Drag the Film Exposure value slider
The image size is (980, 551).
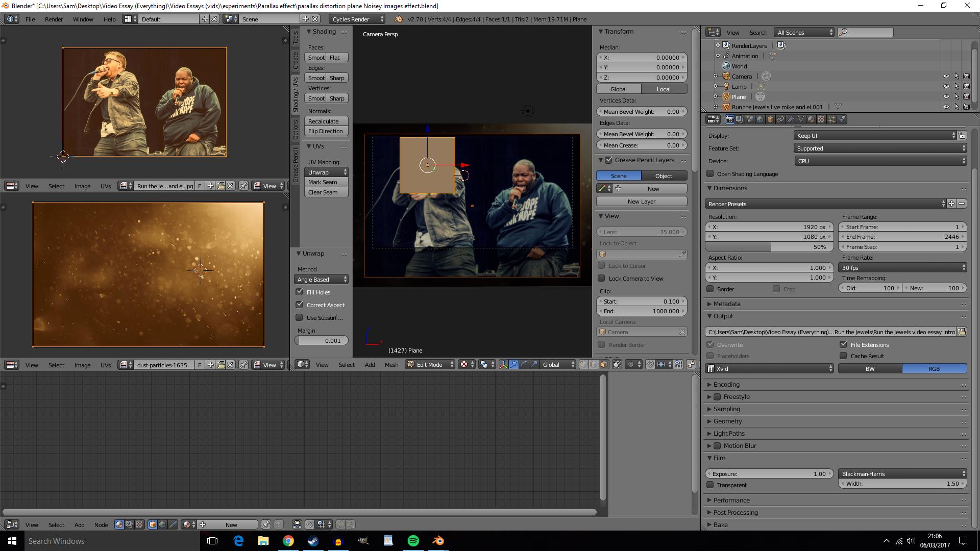[x=770, y=473]
